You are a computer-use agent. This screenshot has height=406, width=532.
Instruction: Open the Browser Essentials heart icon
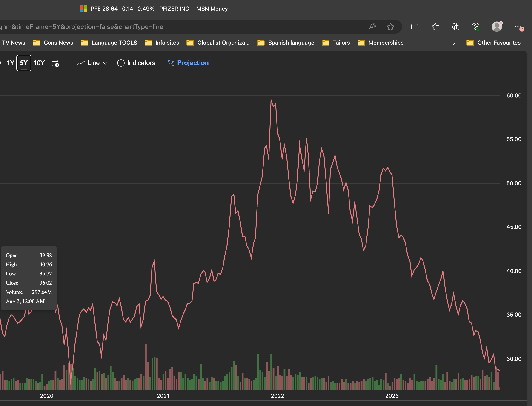[x=476, y=27]
